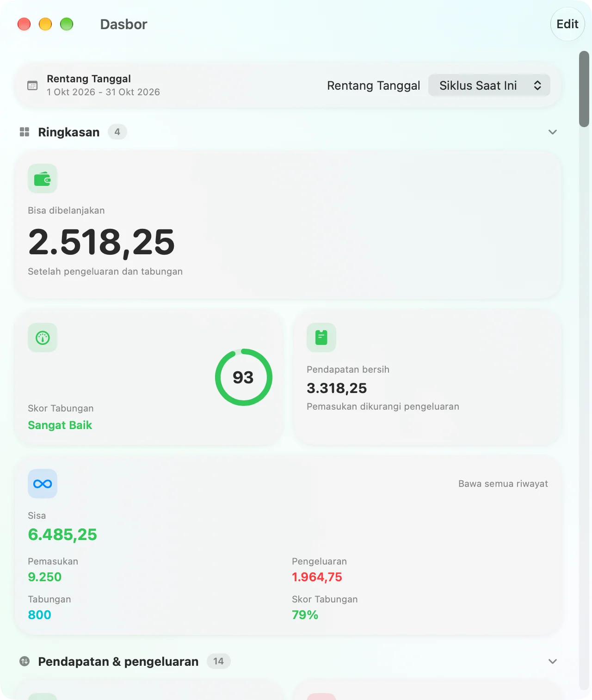Click the Sisa value 6.485,25
The image size is (592, 700).
62,534
